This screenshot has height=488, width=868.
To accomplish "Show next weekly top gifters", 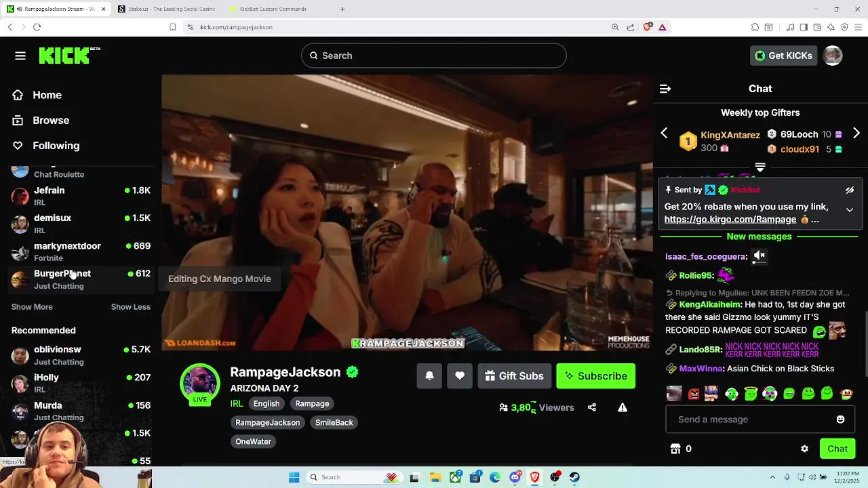I will pyautogui.click(x=856, y=134).
